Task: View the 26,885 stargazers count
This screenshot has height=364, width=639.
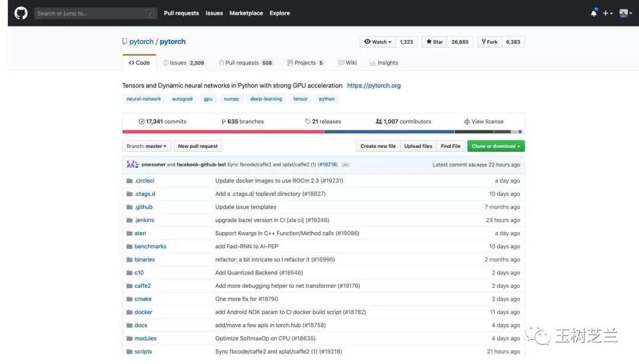Action: tap(460, 42)
